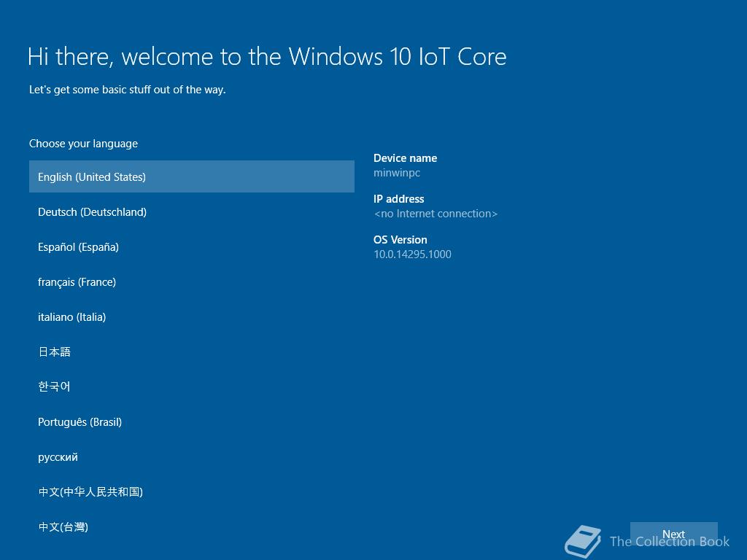This screenshot has height=560, width=747.
Task: Choose Português (Brasil) language
Action: tap(192, 422)
